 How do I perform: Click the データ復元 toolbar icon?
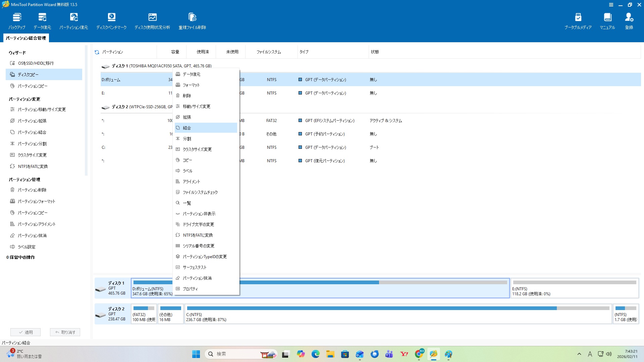click(42, 17)
